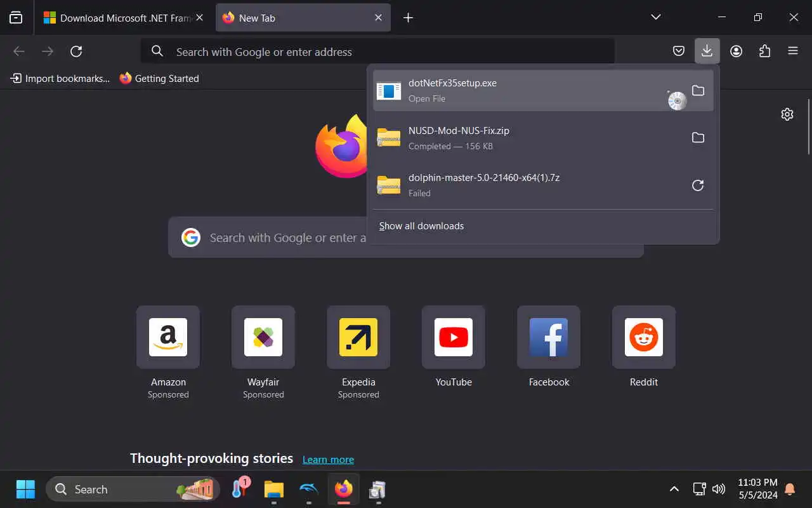Open the Extensions puzzle icon
This screenshot has height=508, width=812.
coord(764,51)
